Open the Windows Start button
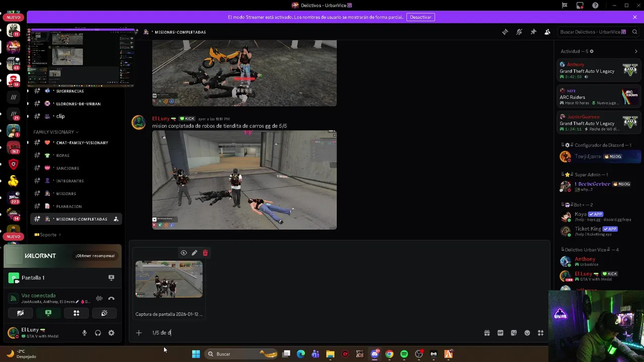644x362 pixels. tap(196, 354)
